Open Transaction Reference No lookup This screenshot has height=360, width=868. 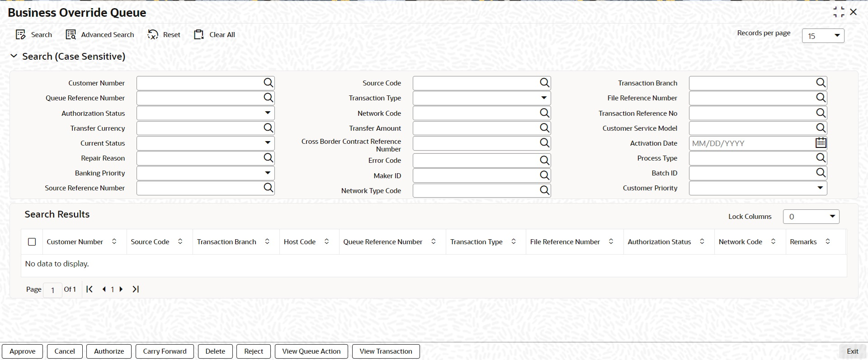(821, 113)
